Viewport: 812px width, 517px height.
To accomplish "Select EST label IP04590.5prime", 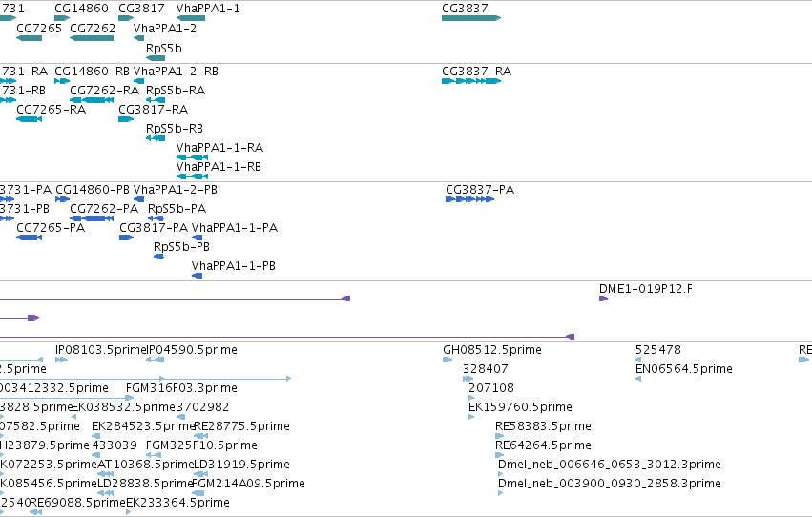I will click(x=192, y=350).
